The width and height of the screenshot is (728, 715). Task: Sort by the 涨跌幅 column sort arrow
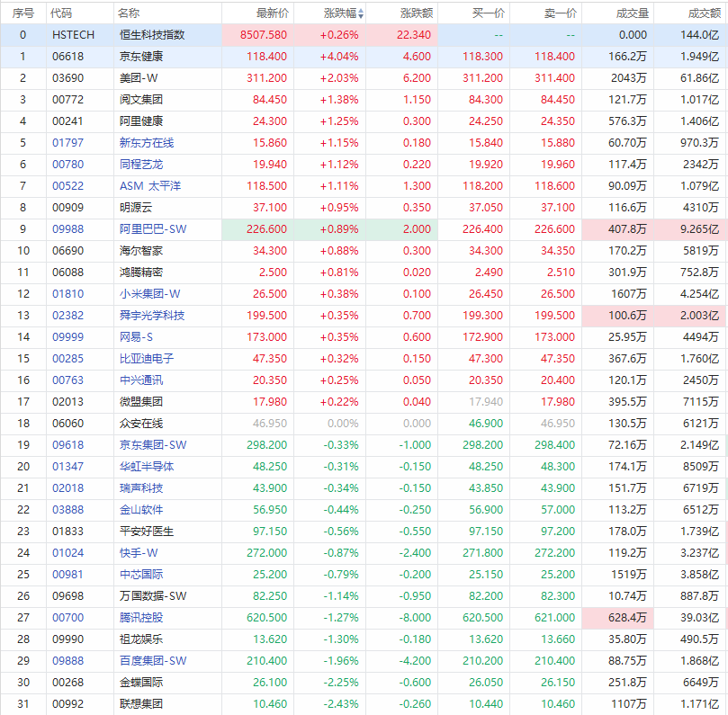[361, 13]
